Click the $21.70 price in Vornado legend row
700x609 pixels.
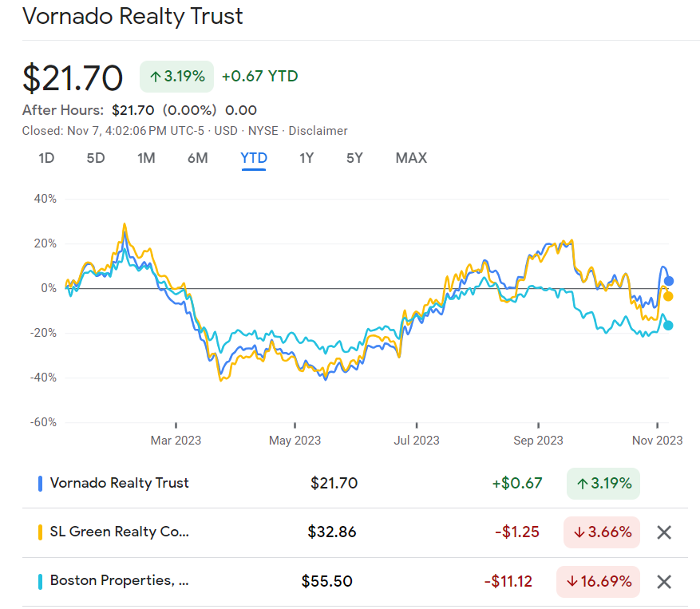(x=334, y=483)
